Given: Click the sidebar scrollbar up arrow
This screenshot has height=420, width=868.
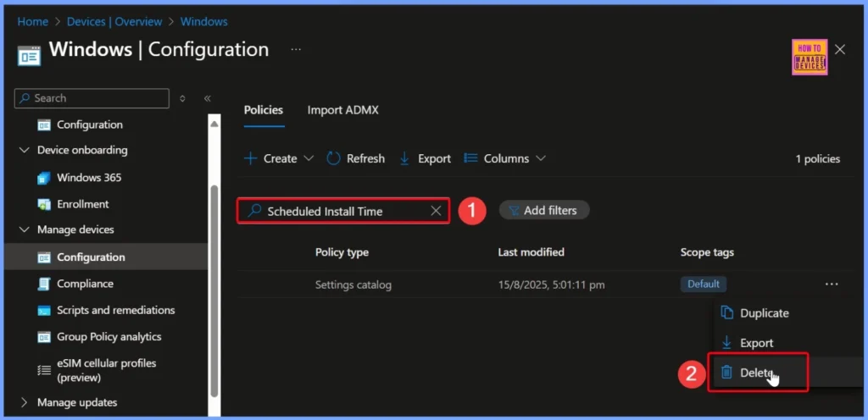Looking at the screenshot, I should 214,124.
